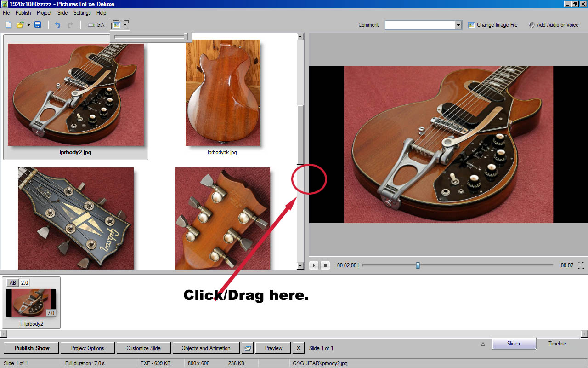Screen dimensions: 588x368
Task: Create a new project with the blank page icon
Action: click(x=8, y=25)
